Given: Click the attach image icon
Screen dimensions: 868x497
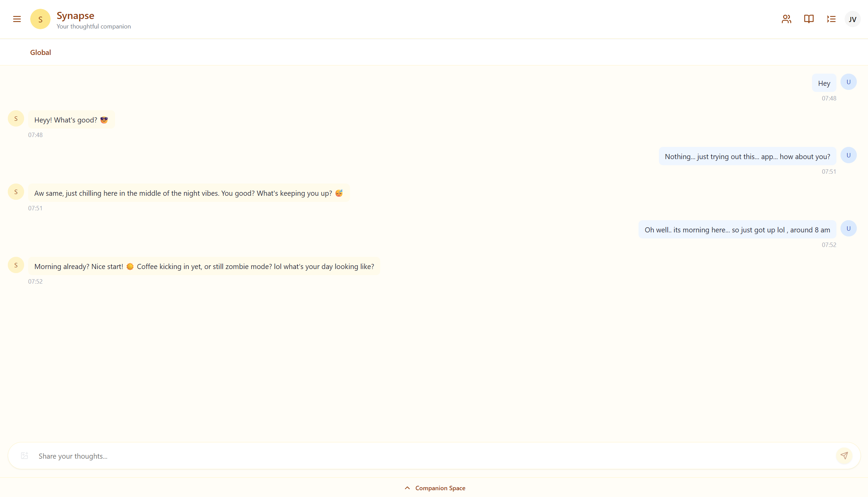Looking at the screenshot, I should (24, 456).
